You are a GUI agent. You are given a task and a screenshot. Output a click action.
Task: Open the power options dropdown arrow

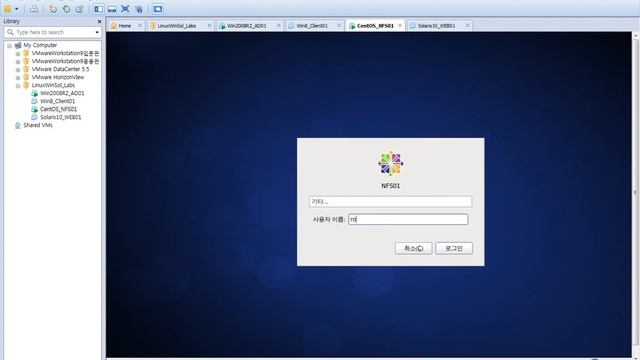pos(16,9)
